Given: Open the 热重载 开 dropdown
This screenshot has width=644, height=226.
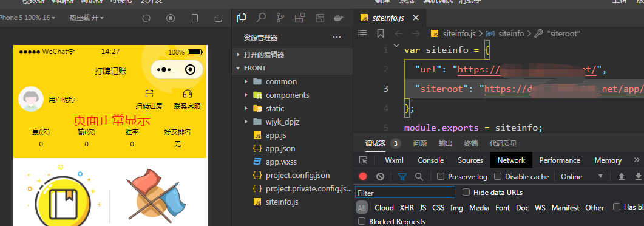Looking at the screenshot, I should tap(87, 18).
